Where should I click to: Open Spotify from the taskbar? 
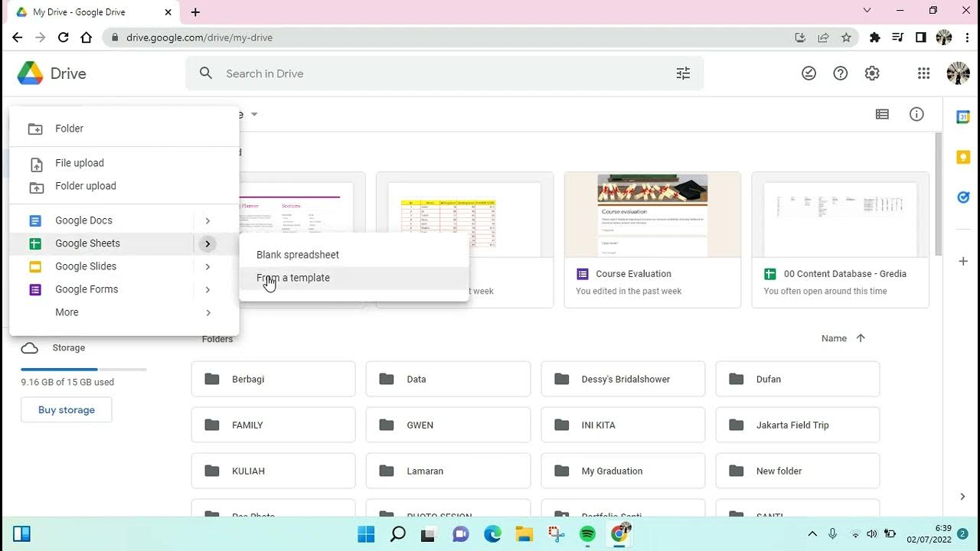587,534
